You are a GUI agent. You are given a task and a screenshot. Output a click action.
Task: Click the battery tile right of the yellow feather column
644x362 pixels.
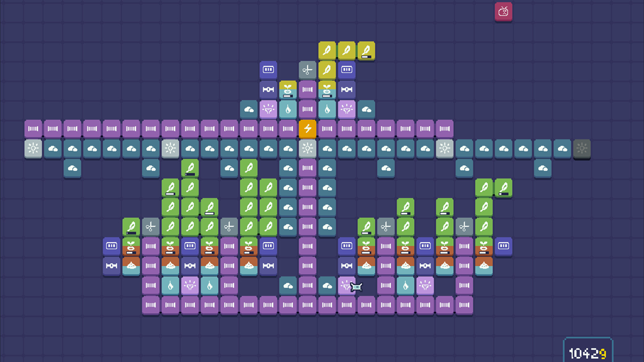346,70
